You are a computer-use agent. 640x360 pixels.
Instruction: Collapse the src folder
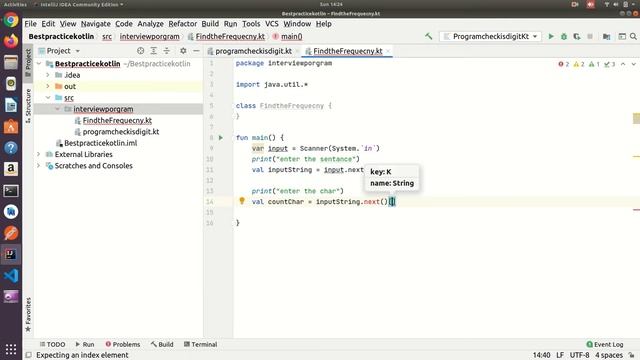[48, 98]
